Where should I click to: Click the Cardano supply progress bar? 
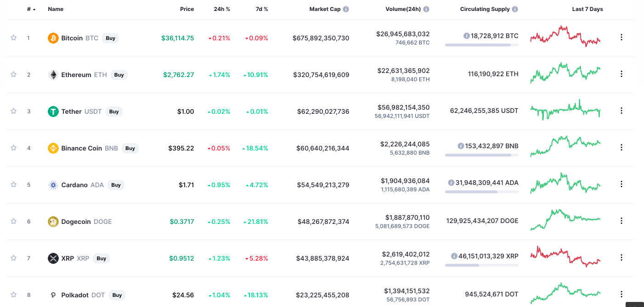click(x=482, y=192)
